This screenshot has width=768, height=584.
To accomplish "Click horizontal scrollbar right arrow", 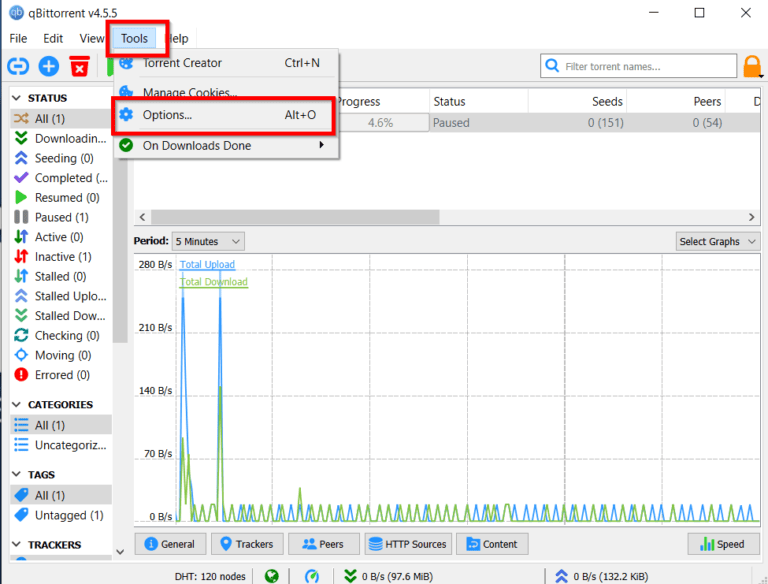I will (x=752, y=217).
